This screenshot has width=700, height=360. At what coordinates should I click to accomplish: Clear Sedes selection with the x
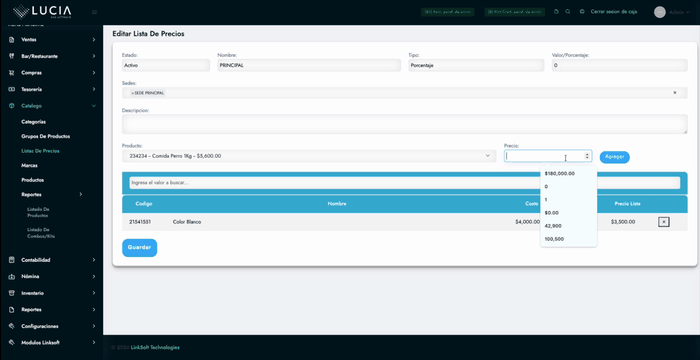pyautogui.click(x=675, y=93)
